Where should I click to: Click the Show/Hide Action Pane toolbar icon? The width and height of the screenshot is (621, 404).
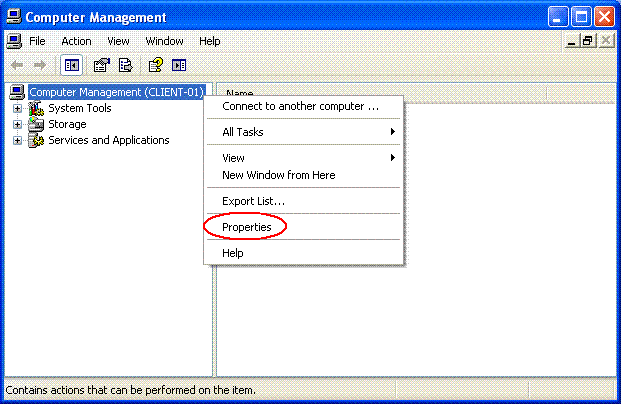pyautogui.click(x=179, y=65)
